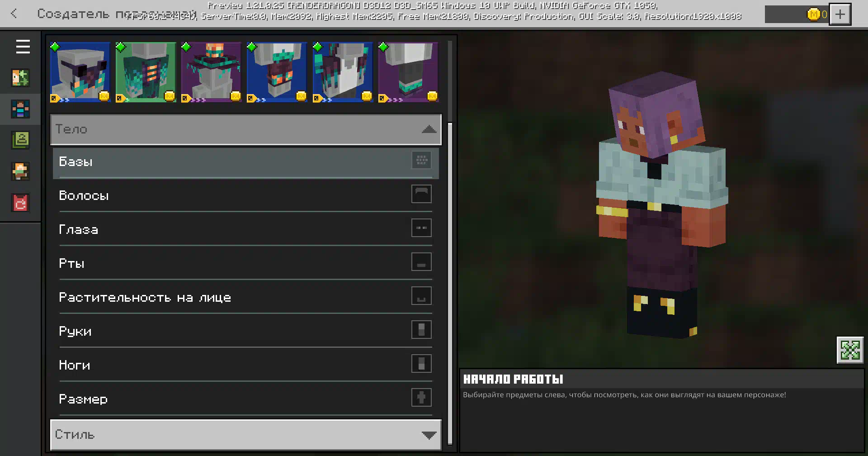Open the Ноги category

click(x=245, y=365)
